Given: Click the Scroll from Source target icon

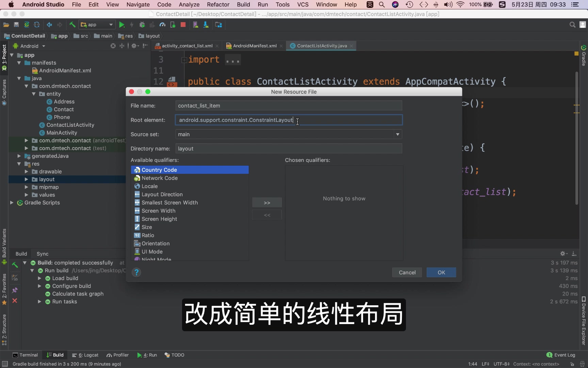Looking at the screenshot, I should (x=113, y=46).
